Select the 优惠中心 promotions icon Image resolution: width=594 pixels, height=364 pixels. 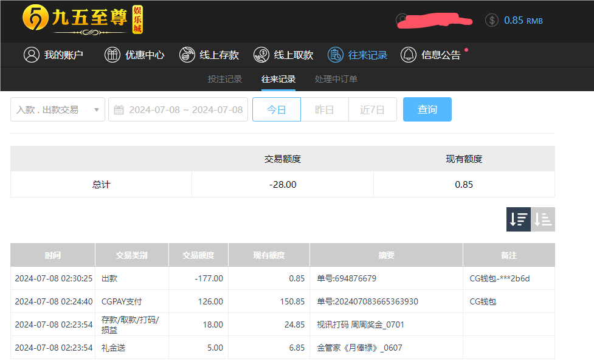point(112,55)
